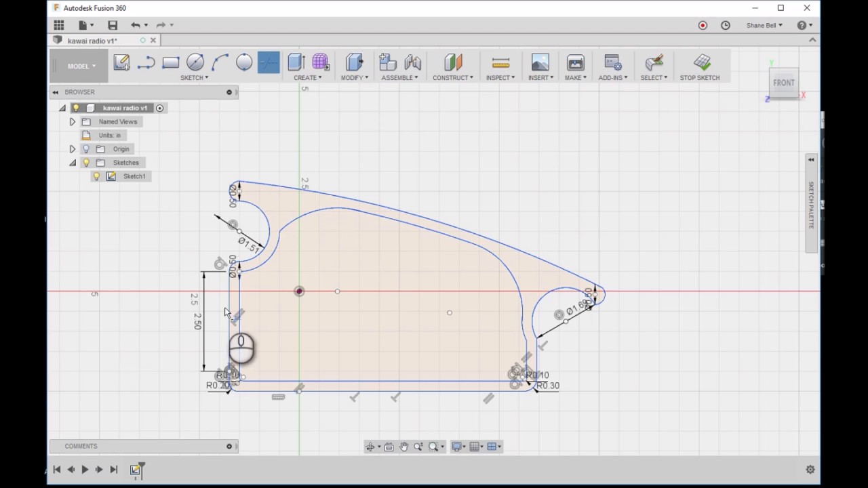The width and height of the screenshot is (868, 488).
Task: Click the Save icon
Action: (x=113, y=25)
